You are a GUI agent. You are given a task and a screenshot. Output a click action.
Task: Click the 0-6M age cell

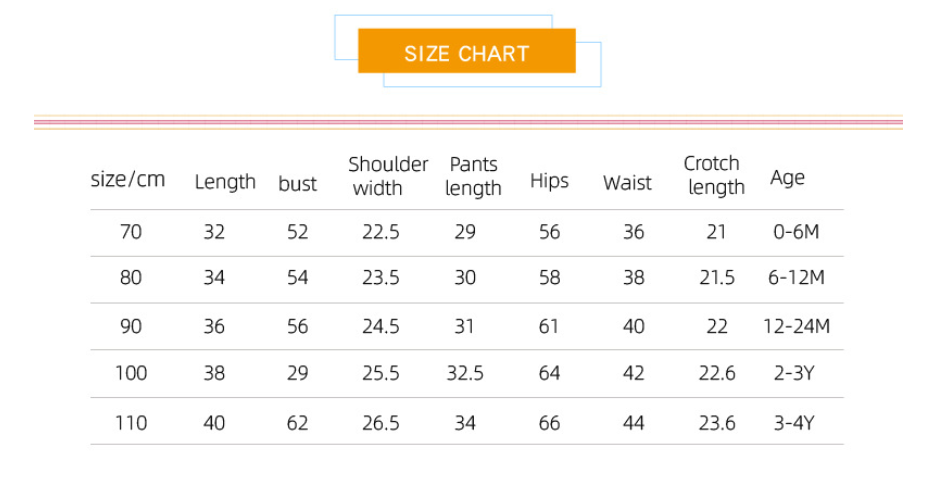(x=795, y=232)
